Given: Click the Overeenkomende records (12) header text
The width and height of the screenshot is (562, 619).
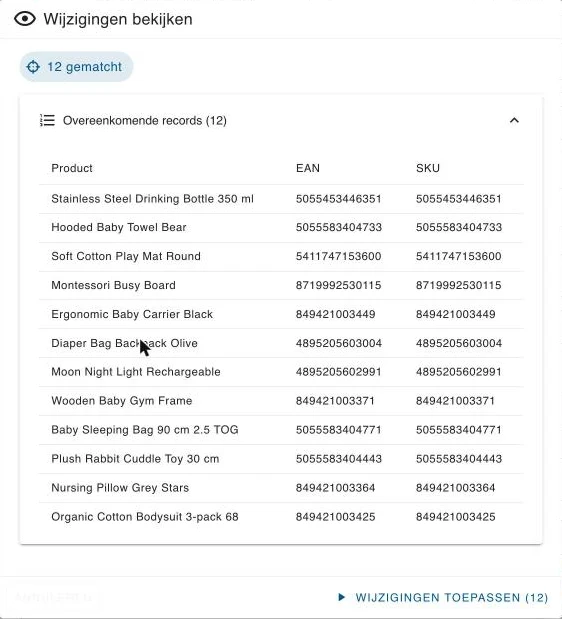Looking at the screenshot, I should [x=144, y=120].
